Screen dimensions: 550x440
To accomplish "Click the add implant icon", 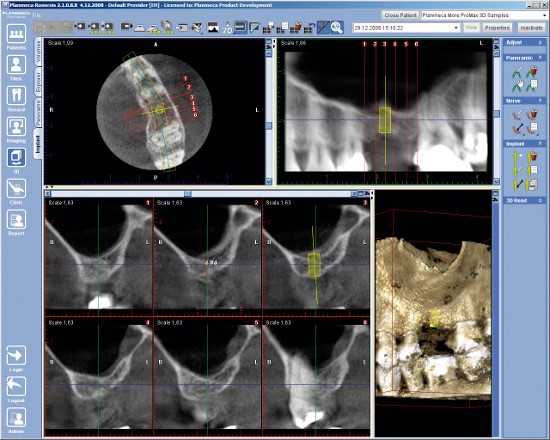I will (x=518, y=156).
